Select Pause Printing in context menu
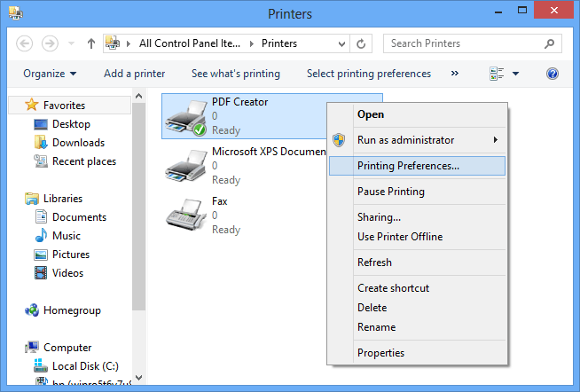The width and height of the screenshot is (580, 392). 390,192
